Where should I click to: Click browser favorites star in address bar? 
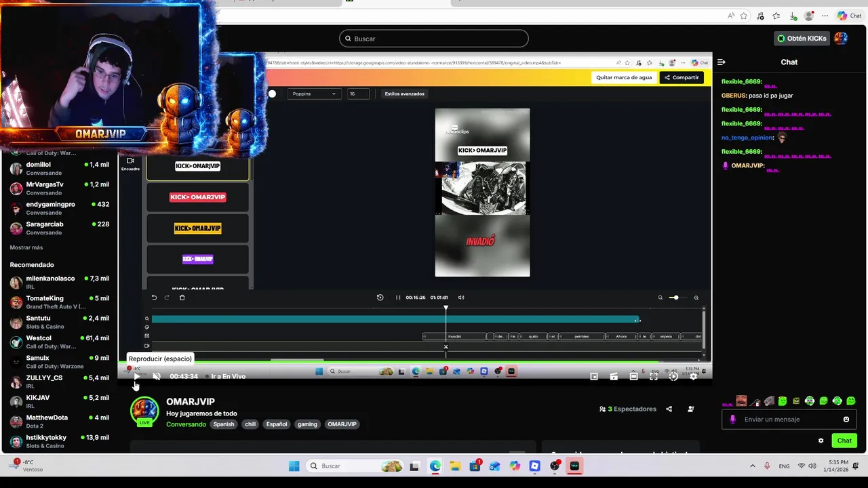(744, 16)
